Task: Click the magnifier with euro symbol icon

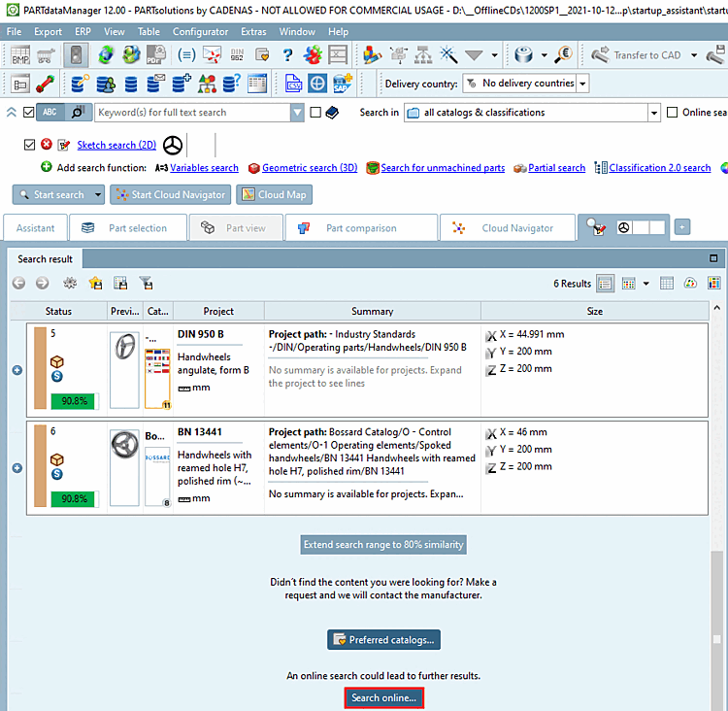Action: point(564,54)
